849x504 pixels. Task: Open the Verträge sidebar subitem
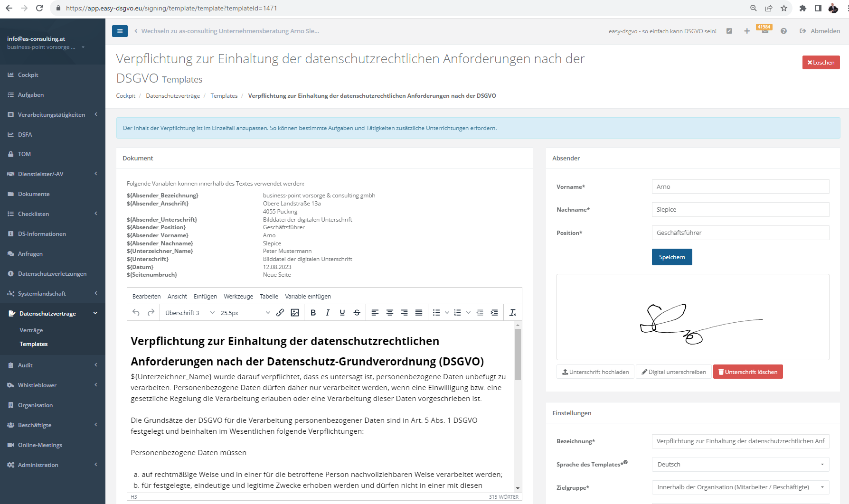click(x=31, y=330)
